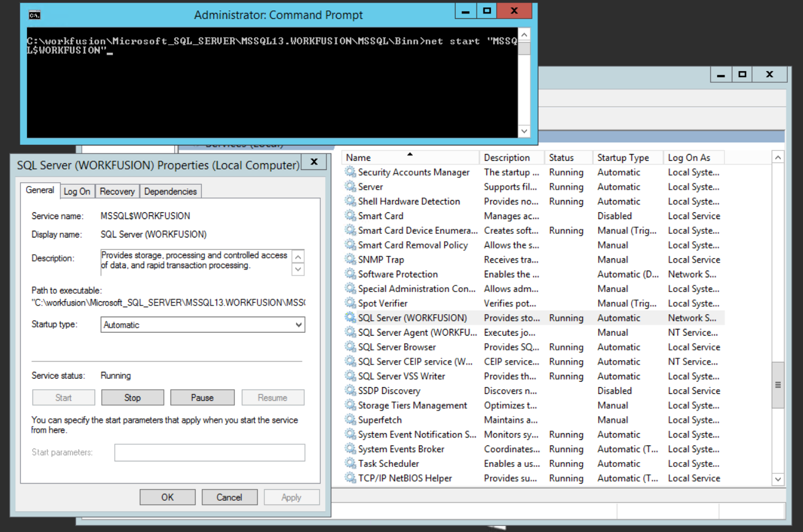Click Disabled startup type of Smart Card
This screenshot has width=803, height=532.
[x=615, y=216]
